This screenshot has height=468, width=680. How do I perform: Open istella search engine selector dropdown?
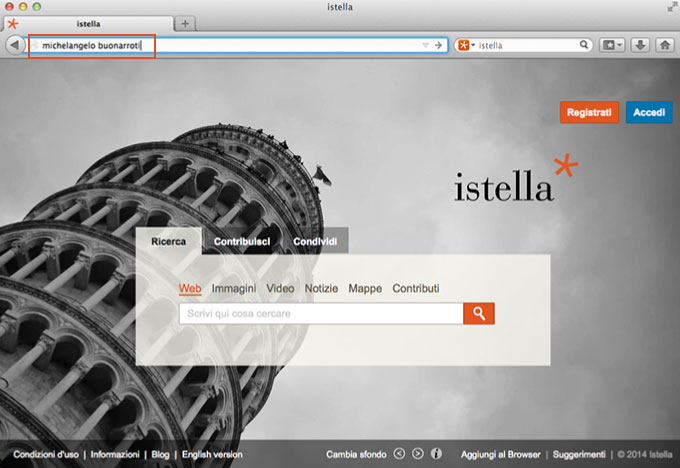467,45
